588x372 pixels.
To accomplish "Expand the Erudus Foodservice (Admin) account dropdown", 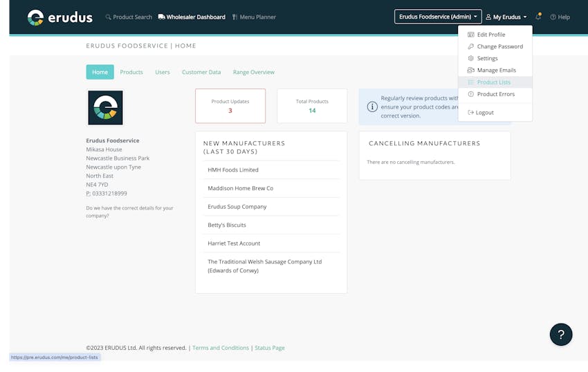I will pos(438,17).
